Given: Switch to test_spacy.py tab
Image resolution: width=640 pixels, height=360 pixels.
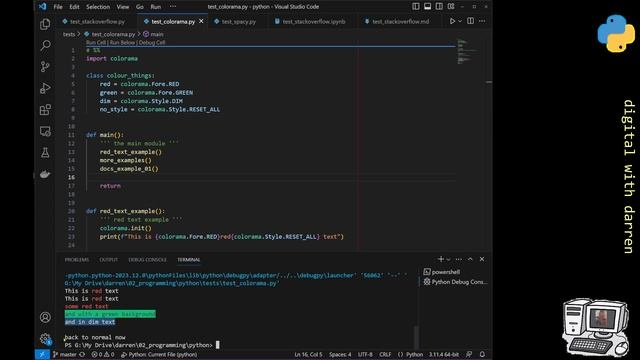Looking at the screenshot, I should coord(238,21).
